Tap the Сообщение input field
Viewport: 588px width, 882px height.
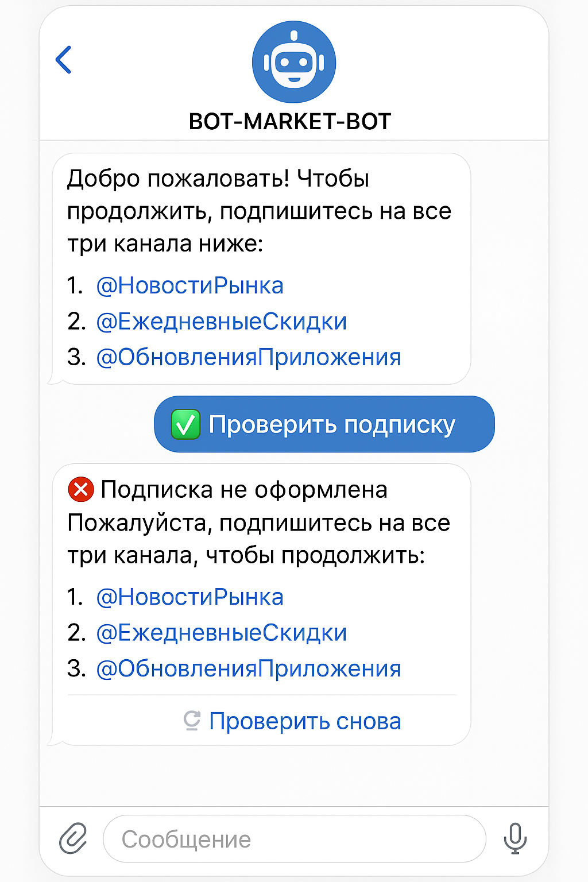pos(294,839)
